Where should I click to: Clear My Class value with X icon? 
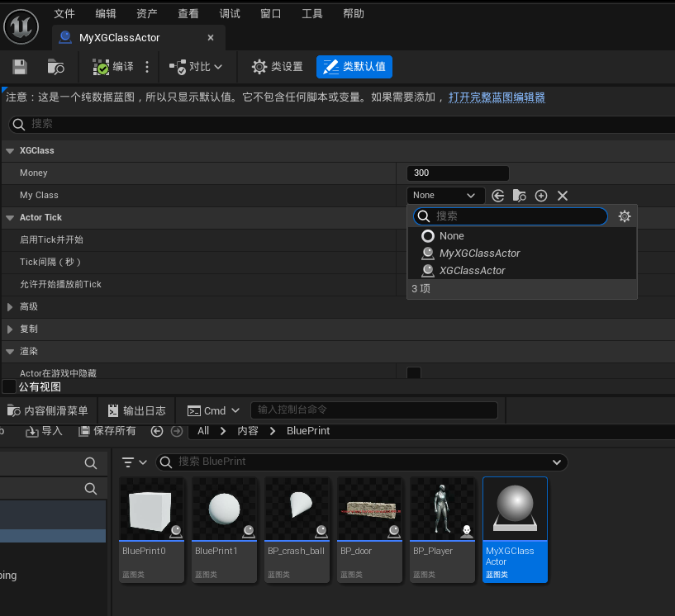[563, 196]
